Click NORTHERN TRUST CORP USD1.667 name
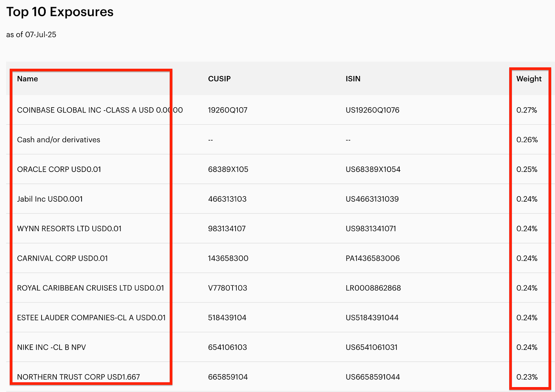The width and height of the screenshot is (555, 392). (x=79, y=377)
